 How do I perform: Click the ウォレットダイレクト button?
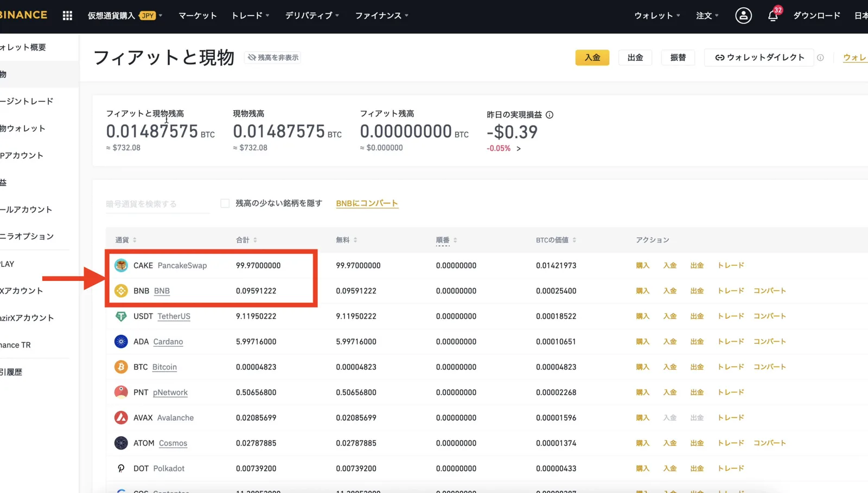coord(759,57)
